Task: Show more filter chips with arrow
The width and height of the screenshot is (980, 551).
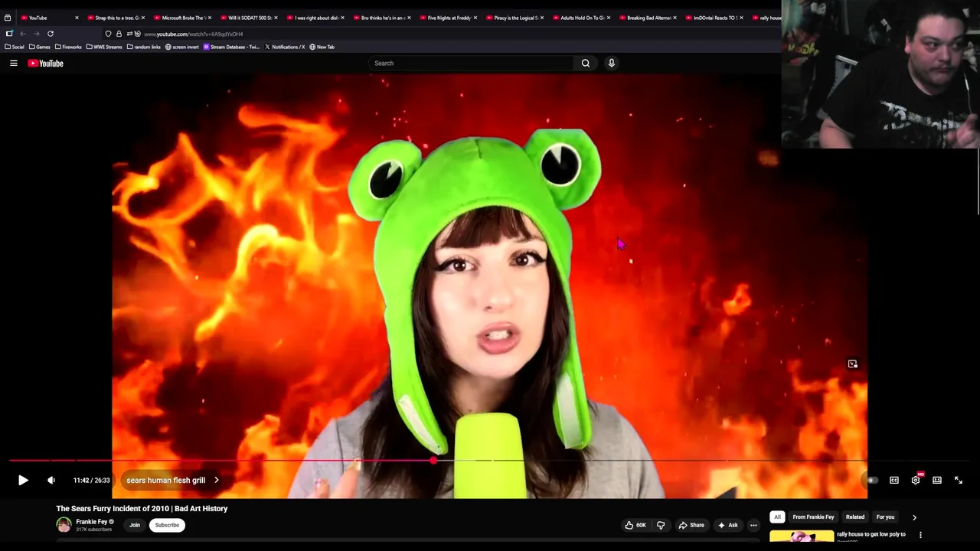Action: [914, 517]
